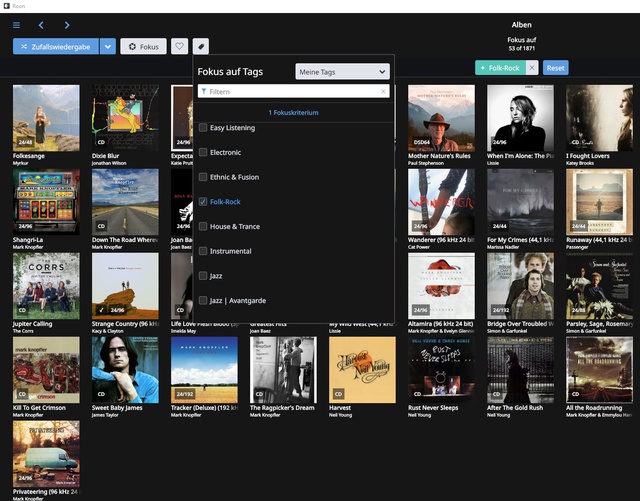Check the Electronic checkbox

pos(203,152)
